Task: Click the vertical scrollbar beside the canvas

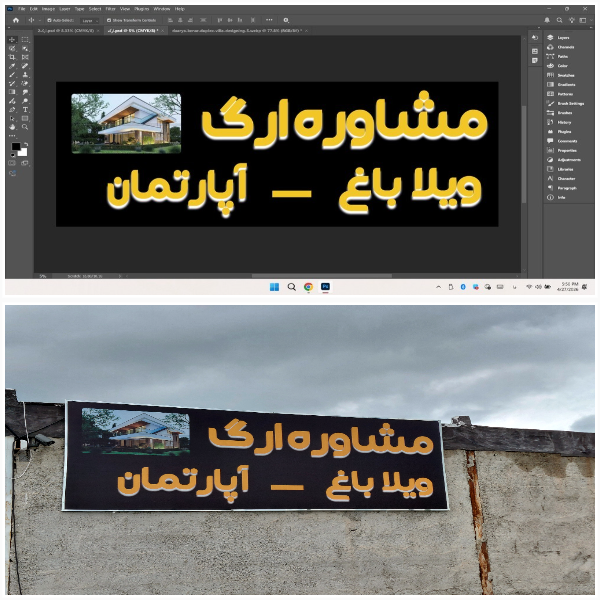Action: [524, 153]
